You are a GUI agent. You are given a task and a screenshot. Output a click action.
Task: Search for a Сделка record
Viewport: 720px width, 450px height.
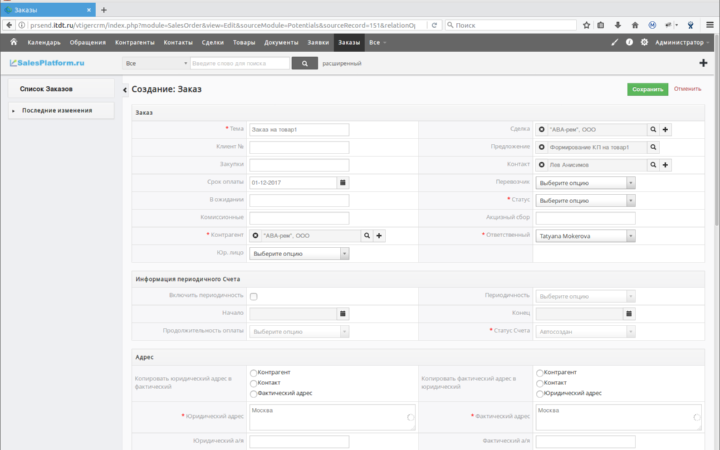[653, 129]
